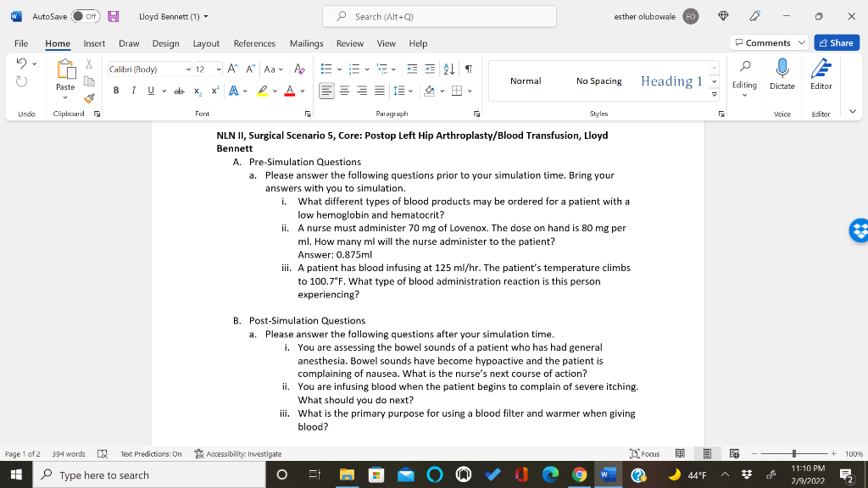The image size is (868, 488).
Task: Apply strikethrough formatting
Action: [x=179, y=91]
